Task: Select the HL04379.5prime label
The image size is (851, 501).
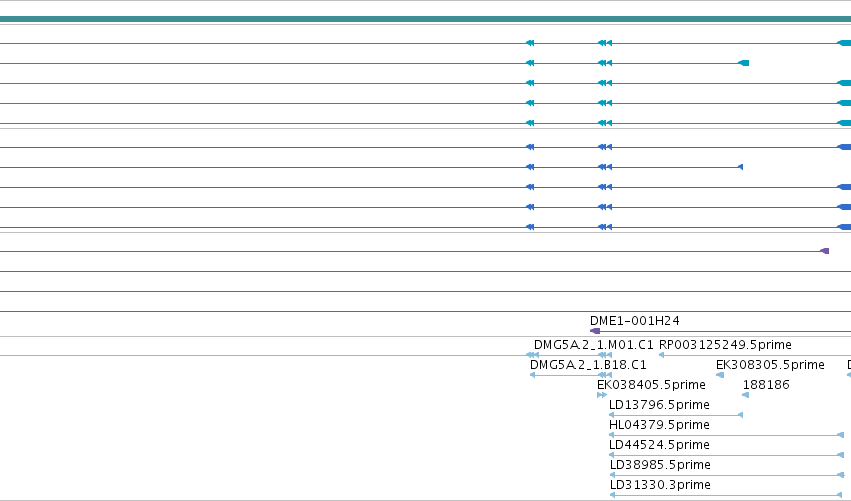Action: (x=659, y=425)
